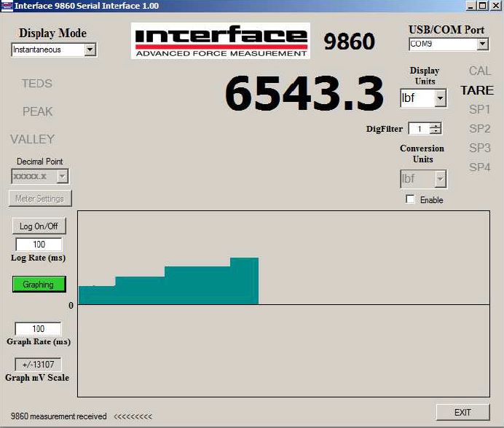Open Meter Settings

[x=40, y=198]
